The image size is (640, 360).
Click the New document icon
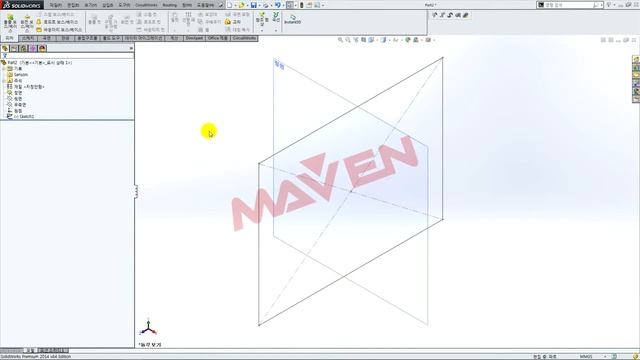click(230, 5)
